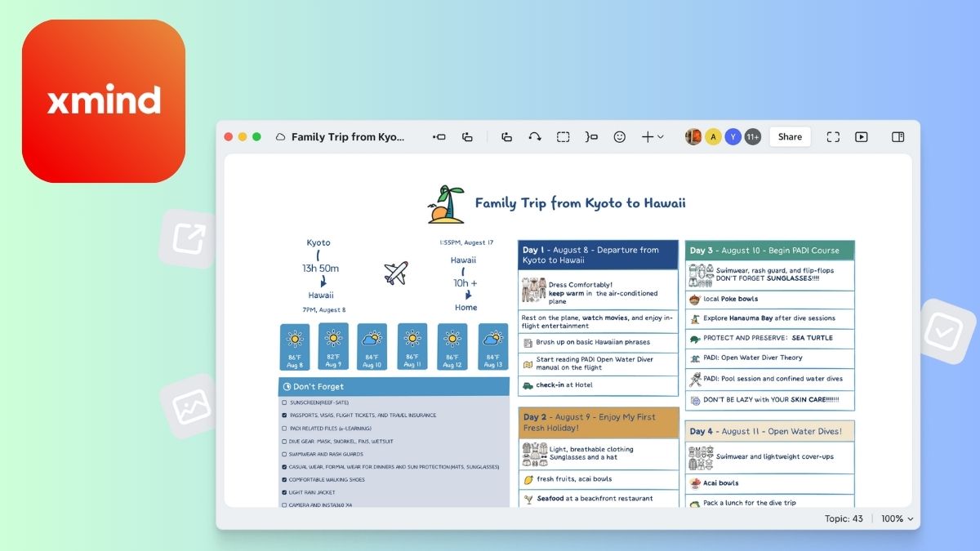Check the CAMERA AND INSTA360 X4 checkbox
980x551 pixels.
coord(283,505)
